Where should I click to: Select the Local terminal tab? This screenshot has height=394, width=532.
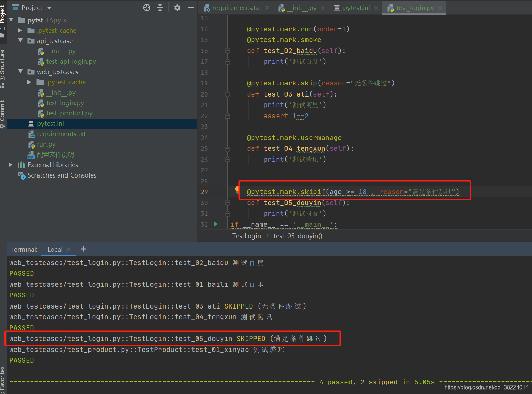pyautogui.click(x=55, y=249)
